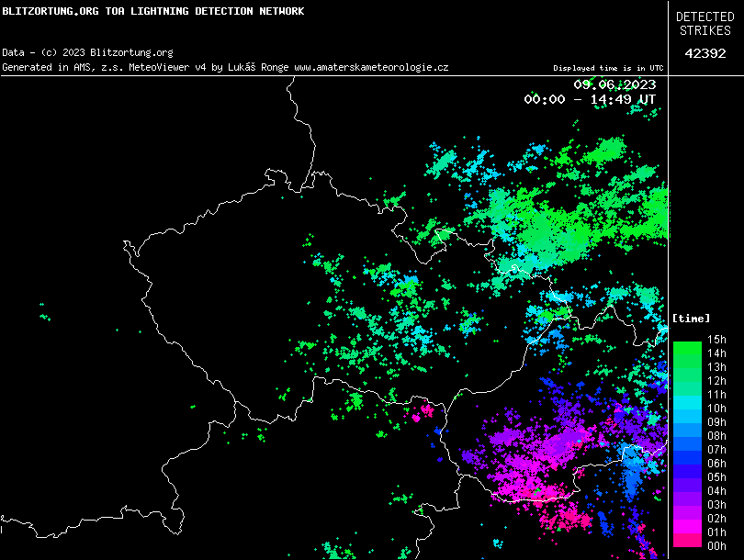Click the Blitzortung.org data copyright text
Image resolution: width=744 pixels, height=560 pixels.
click(87, 53)
